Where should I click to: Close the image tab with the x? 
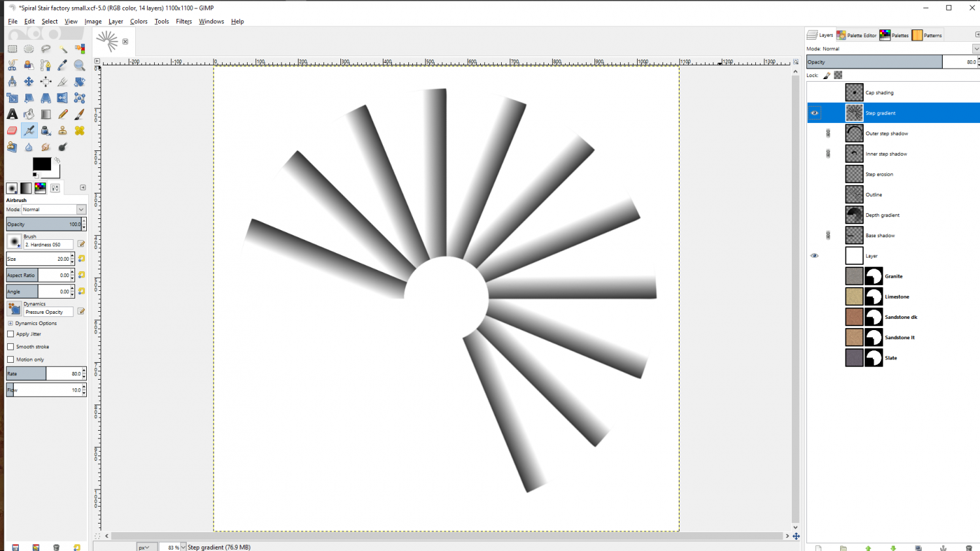tap(125, 41)
